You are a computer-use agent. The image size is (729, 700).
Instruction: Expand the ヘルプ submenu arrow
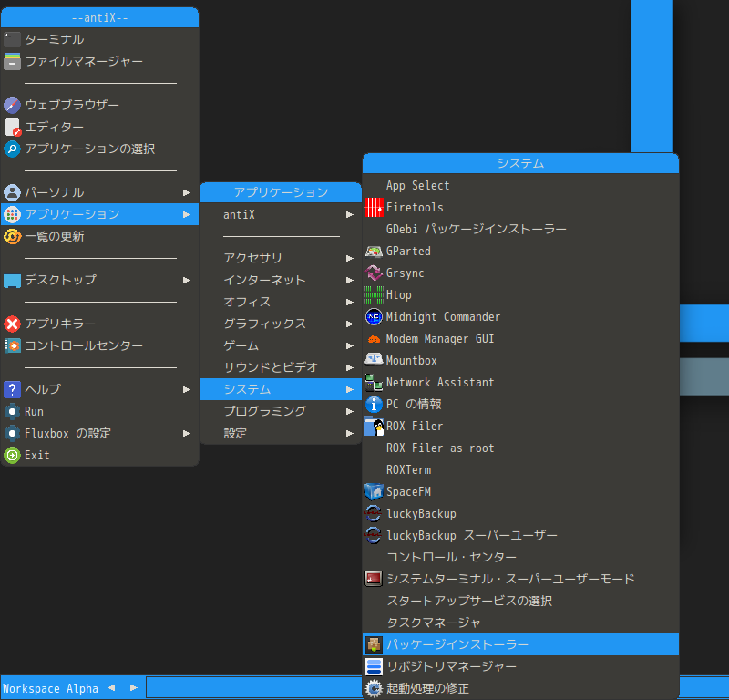(187, 389)
